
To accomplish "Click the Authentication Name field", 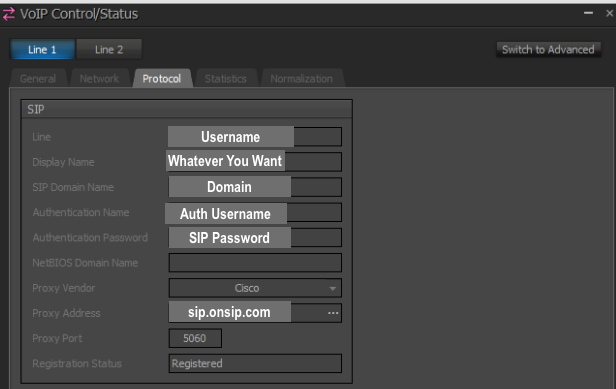I will pos(255,213).
